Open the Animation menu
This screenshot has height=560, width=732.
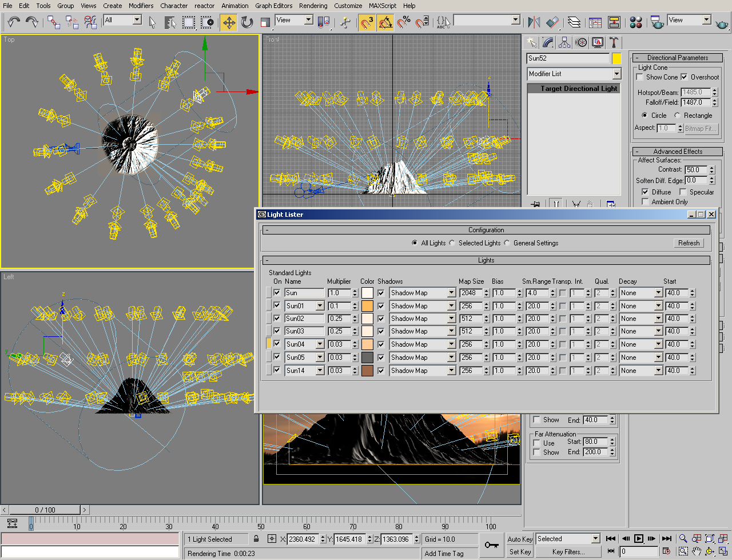(235, 6)
